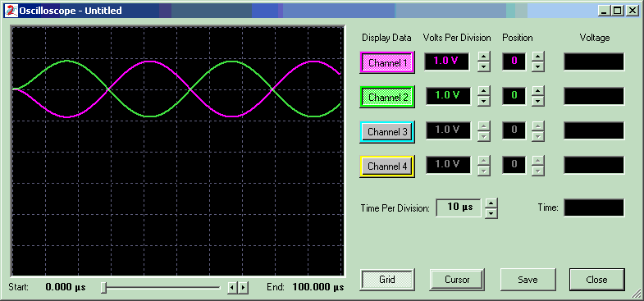Viewport: 644px width, 301px height.
Task: Increase Time Per Division value
Action: coord(491,203)
